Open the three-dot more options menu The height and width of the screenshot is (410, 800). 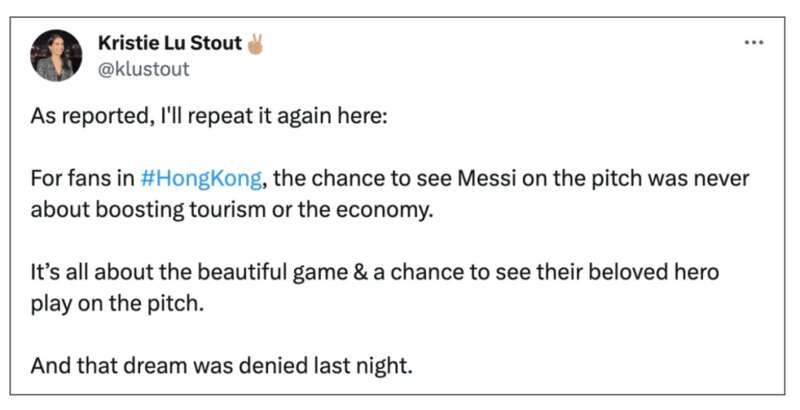coord(754,43)
